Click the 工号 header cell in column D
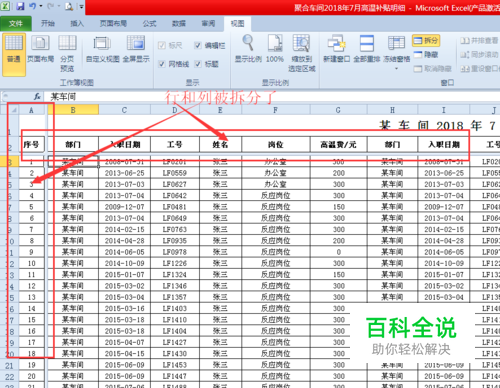Image resolution: width=500 pixels, height=388 pixels. click(175, 144)
